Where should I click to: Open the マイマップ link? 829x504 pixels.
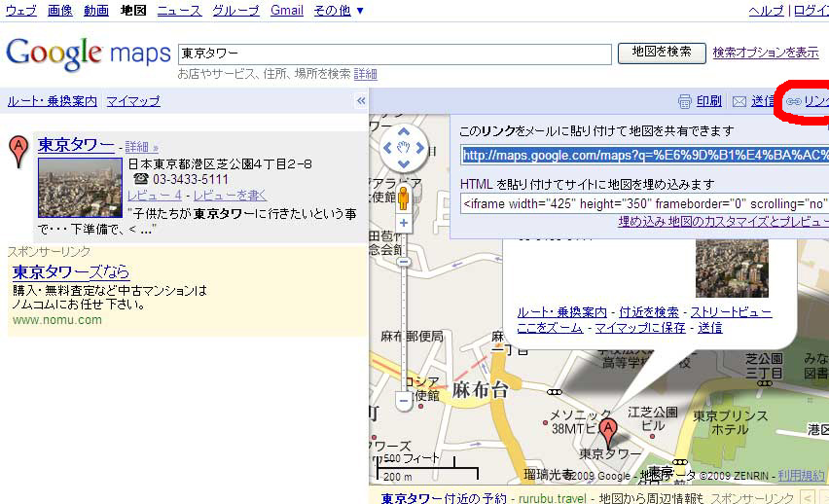133,101
